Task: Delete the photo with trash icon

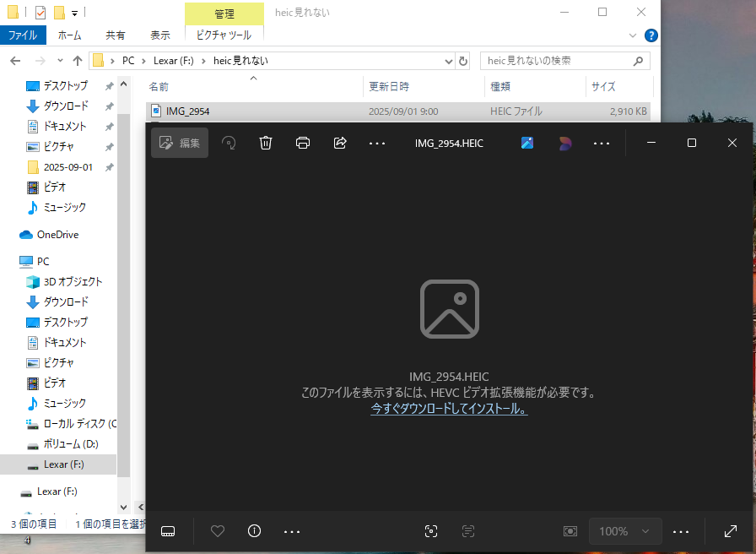Action: [x=266, y=143]
